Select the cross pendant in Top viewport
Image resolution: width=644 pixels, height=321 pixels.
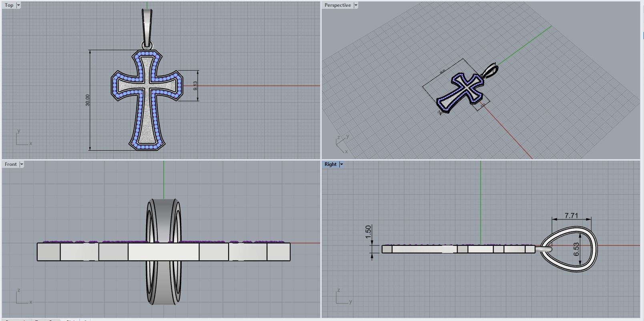146,100
